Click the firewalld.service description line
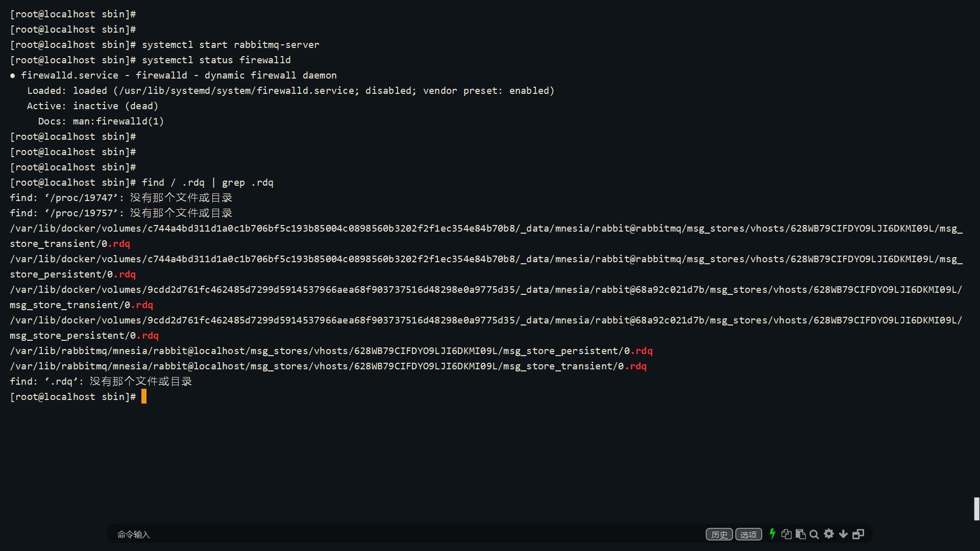980x551 pixels. tap(174, 76)
